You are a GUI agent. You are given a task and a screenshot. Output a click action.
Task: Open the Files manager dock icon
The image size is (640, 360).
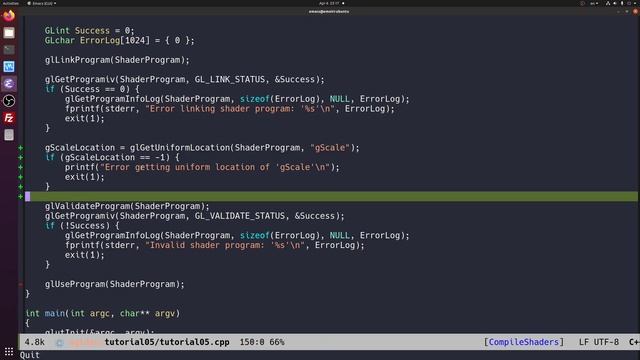click(x=9, y=33)
